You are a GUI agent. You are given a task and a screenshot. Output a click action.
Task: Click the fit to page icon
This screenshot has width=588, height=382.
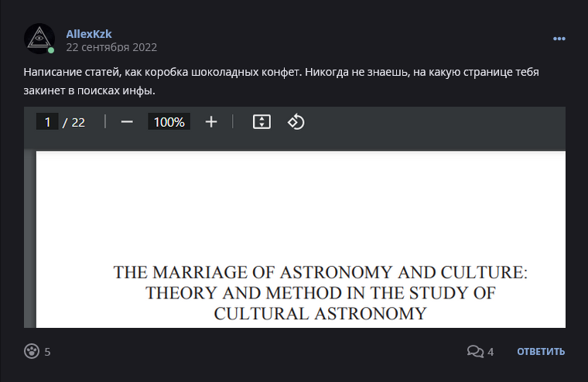[262, 122]
